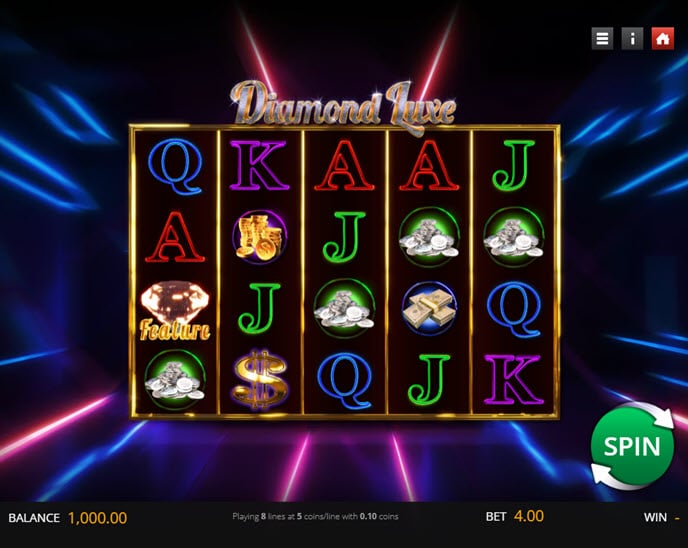
Task: Click the BET amount 4.00
Action: 528,516
